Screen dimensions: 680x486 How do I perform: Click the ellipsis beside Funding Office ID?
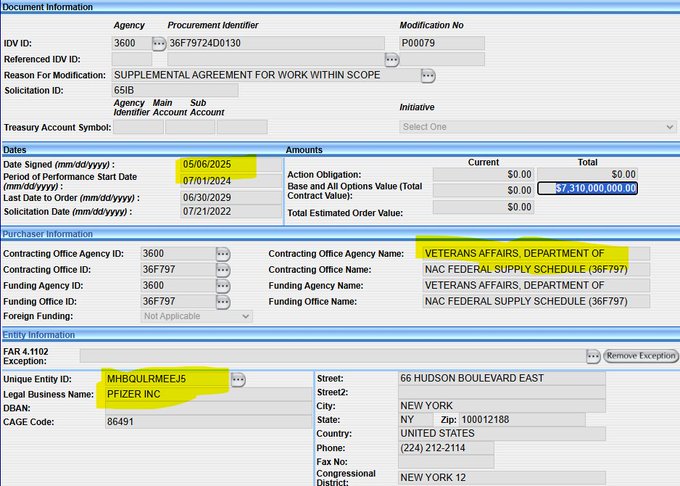(x=223, y=301)
